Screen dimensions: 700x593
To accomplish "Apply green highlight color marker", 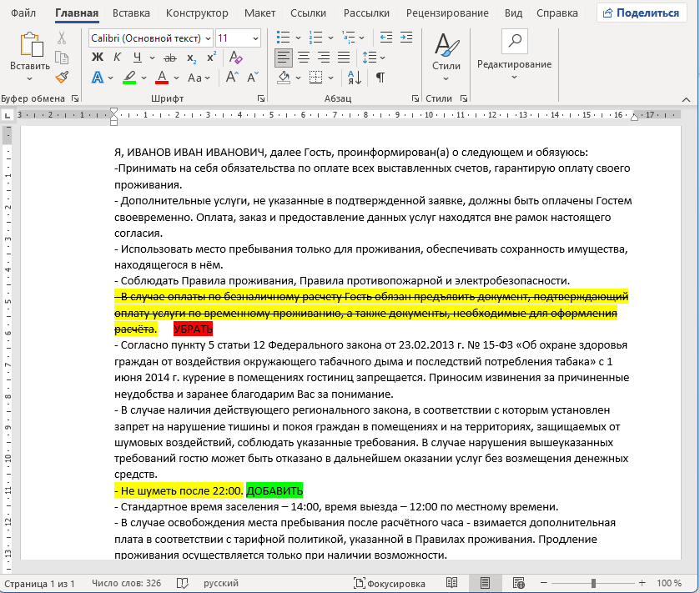I will 129,78.
